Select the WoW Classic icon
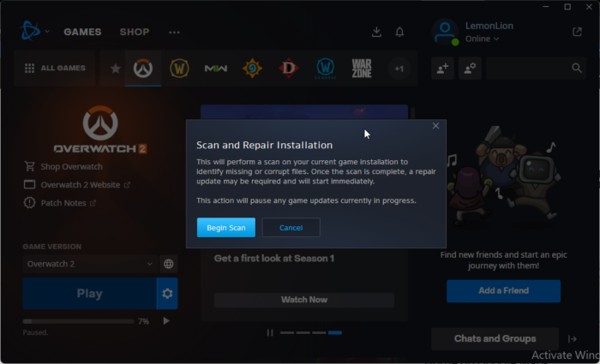Viewport: 600px width, 364px height. click(325, 69)
